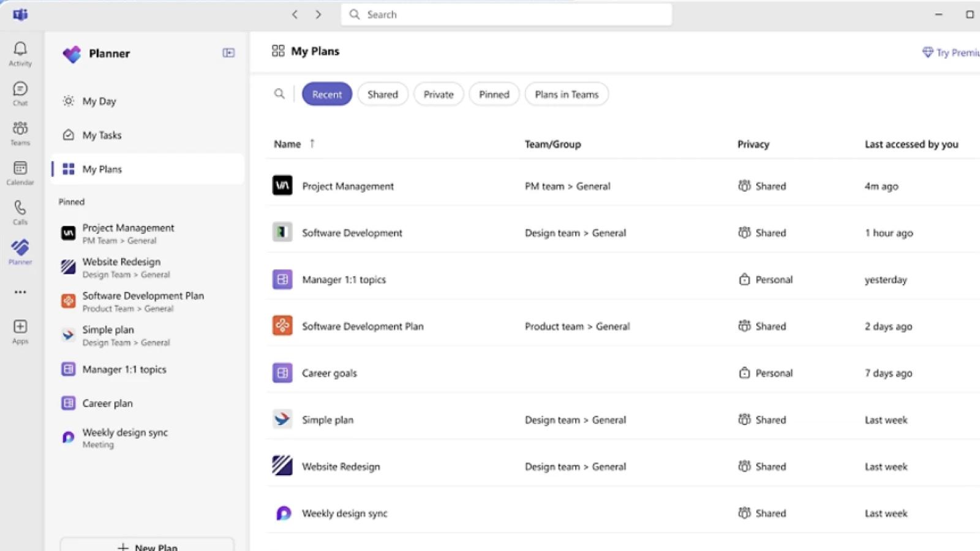The height and width of the screenshot is (551, 980).
Task: Go forward with the right arrow
Action: [318, 15]
